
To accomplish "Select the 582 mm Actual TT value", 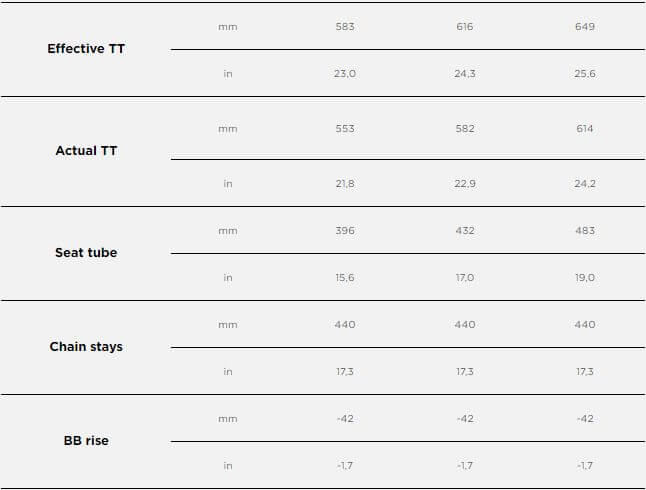I will point(464,129).
